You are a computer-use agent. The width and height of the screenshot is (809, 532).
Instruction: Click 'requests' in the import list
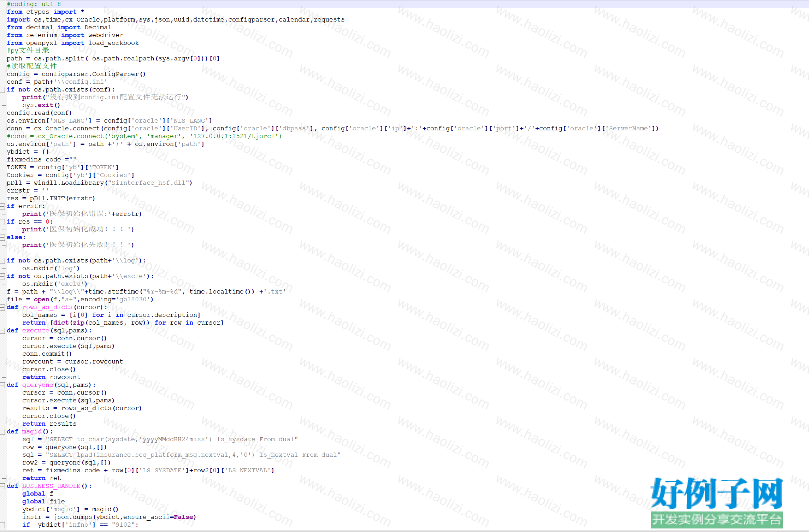[x=329, y=20]
